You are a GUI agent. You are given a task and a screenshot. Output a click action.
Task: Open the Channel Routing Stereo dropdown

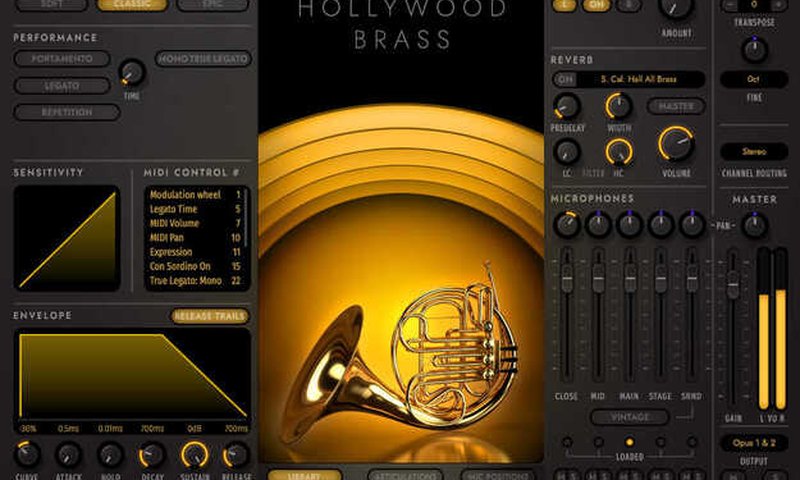755,151
